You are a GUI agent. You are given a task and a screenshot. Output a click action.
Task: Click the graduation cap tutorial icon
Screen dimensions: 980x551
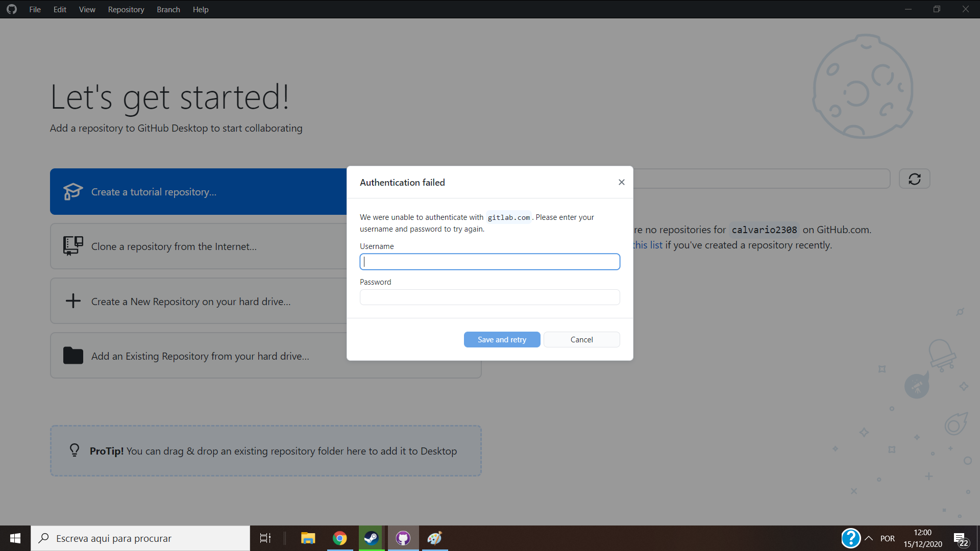click(x=73, y=192)
